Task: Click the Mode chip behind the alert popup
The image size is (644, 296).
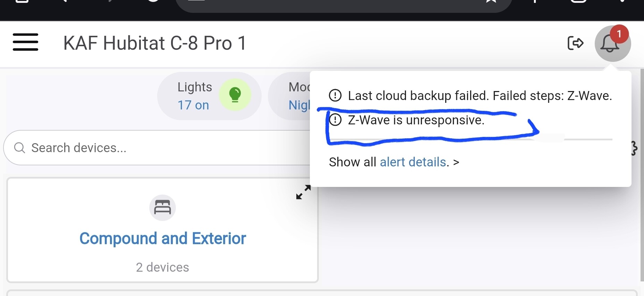Action: point(290,96)
